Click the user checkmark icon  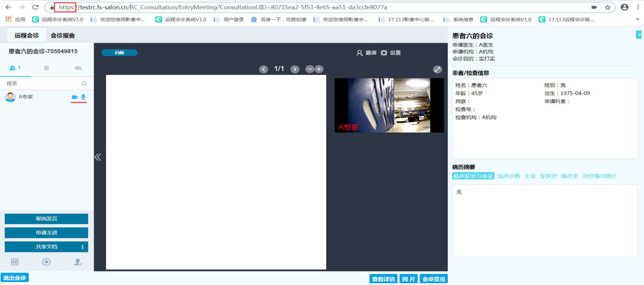(x=78, y=262)
